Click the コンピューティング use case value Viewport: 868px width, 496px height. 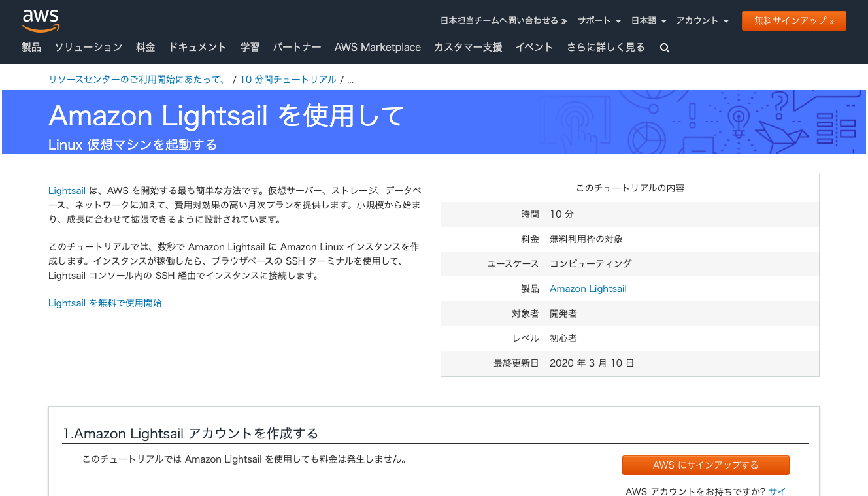pos(591,264)
